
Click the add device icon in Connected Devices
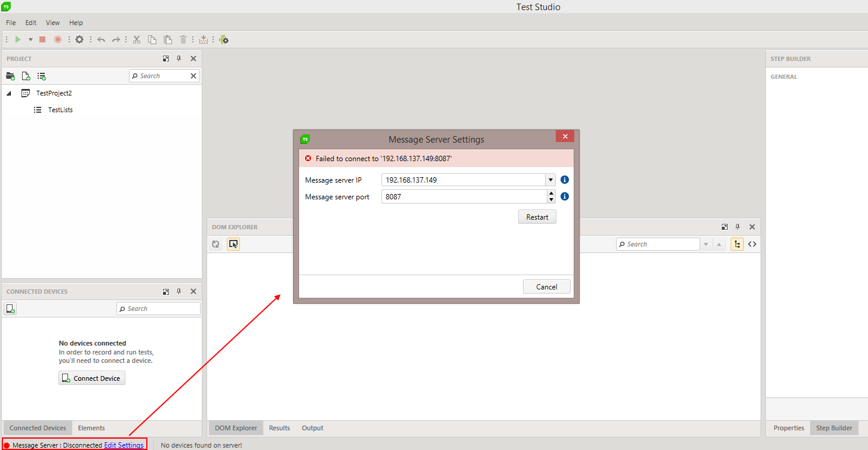[10, 309]
